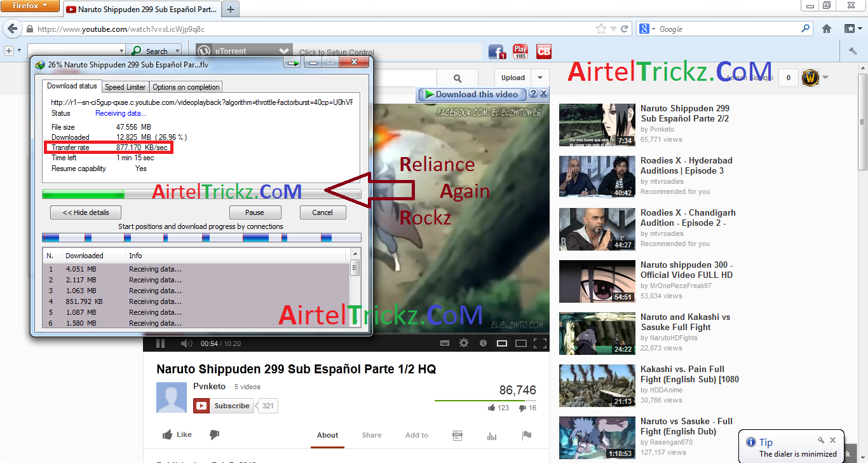Click the toolbar Search button
868x463 pixels.
[150, 51]
